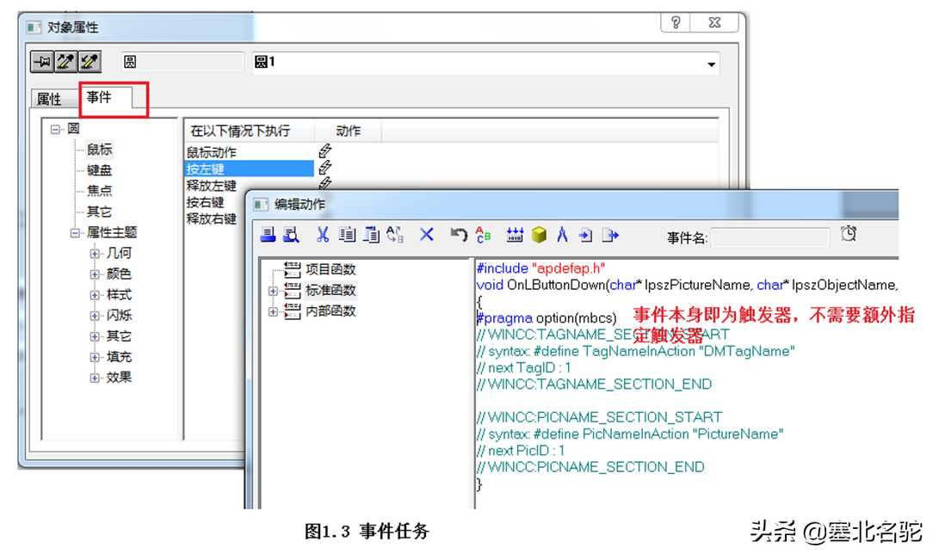Click the A-to-B replace icon
This screenshot has height=560, width=939.
395,235
